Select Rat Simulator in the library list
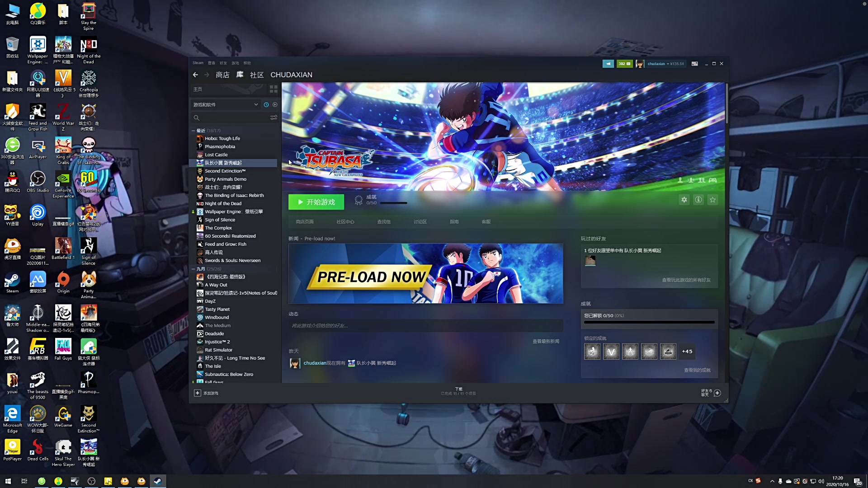868x488 pixels. (x=218, y=350)
